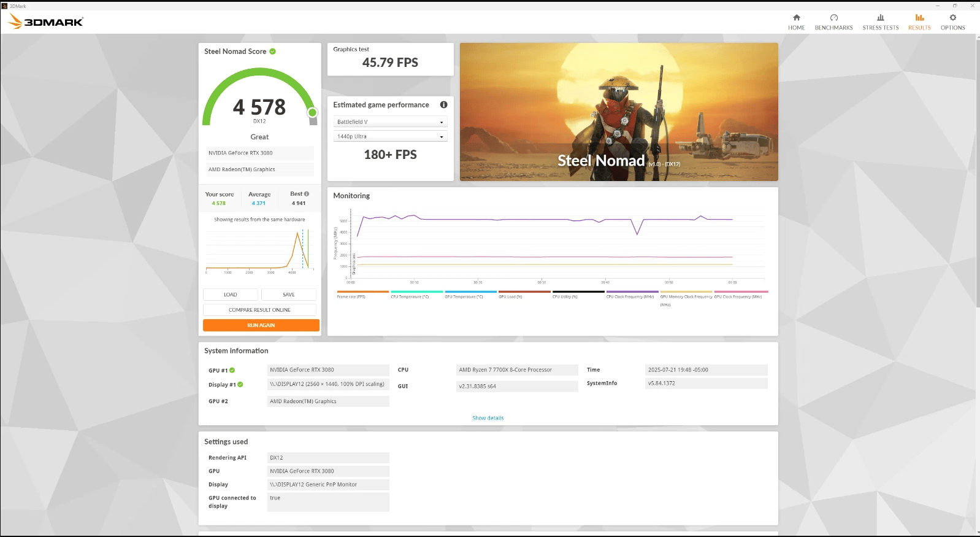Open Stress Tests chart icon

tap(880, 18)
